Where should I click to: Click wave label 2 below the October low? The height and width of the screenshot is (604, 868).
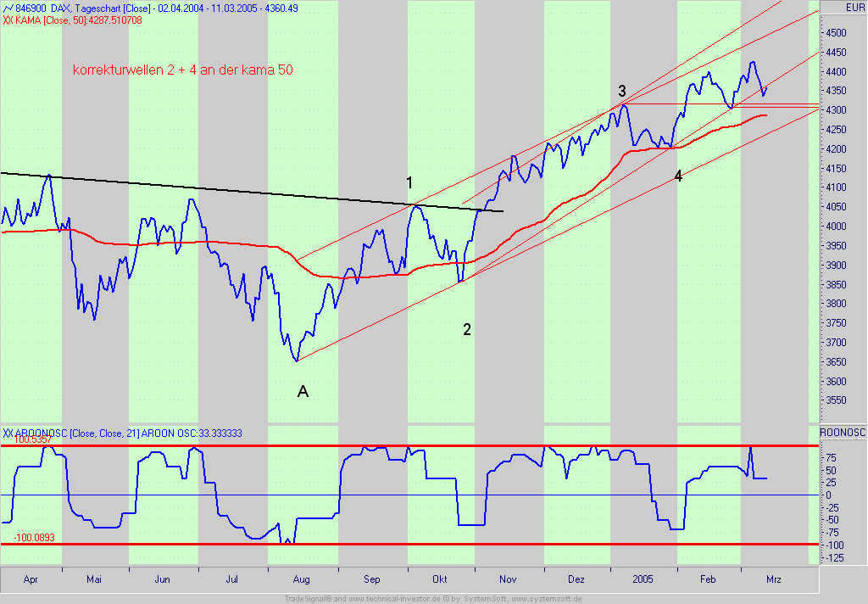[467, 330]
